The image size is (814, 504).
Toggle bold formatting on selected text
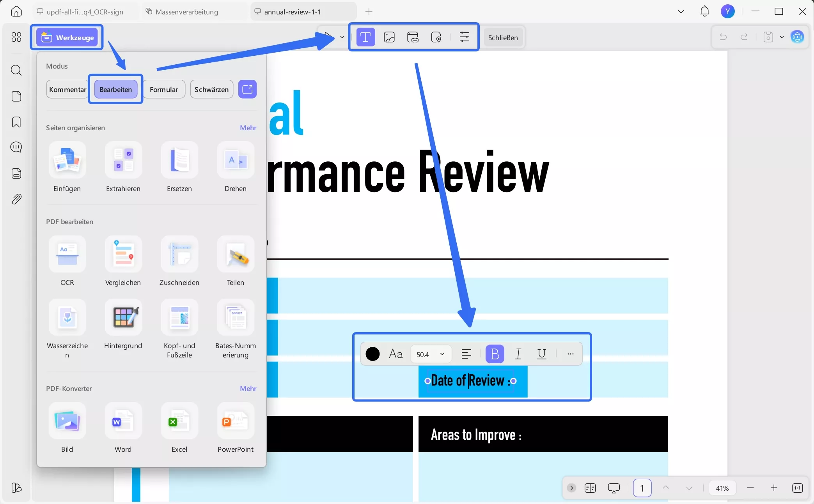[x=495, y=354]
